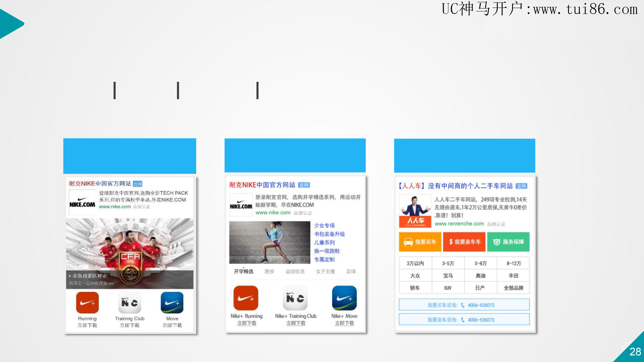644x362 pixels.
Task: Tap the white Training Club app icon
Action: tap(130, 302)
